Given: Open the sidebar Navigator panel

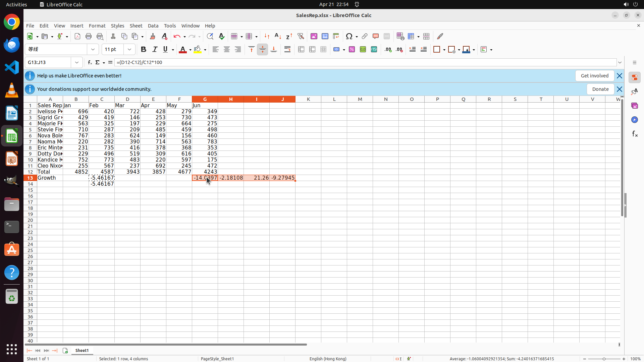Looking at the screenshot, I should [x=634, y=120].
